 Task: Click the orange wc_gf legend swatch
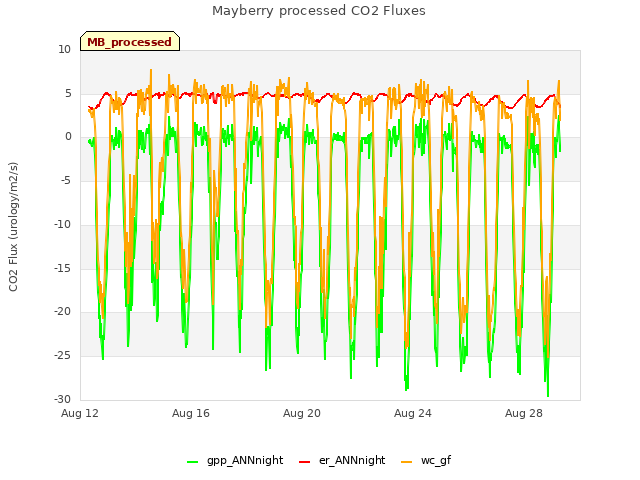(407, 462)
